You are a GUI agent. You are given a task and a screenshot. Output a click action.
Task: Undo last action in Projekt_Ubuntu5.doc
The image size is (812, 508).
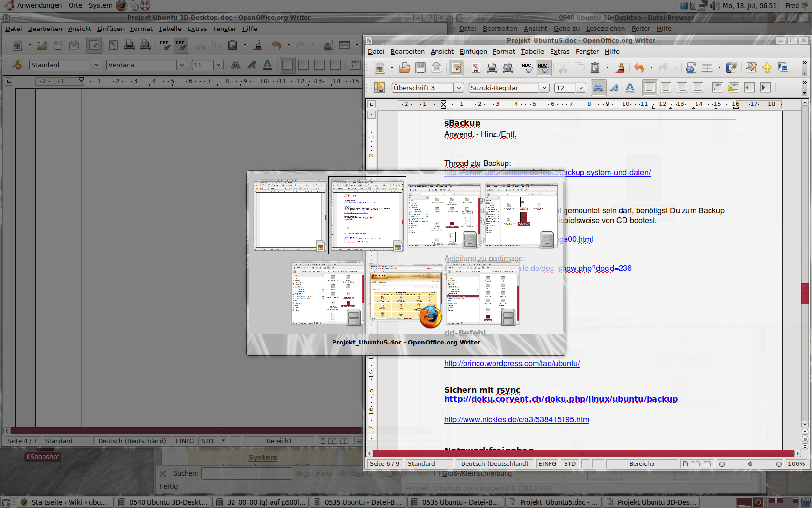(x=639, y=68)
